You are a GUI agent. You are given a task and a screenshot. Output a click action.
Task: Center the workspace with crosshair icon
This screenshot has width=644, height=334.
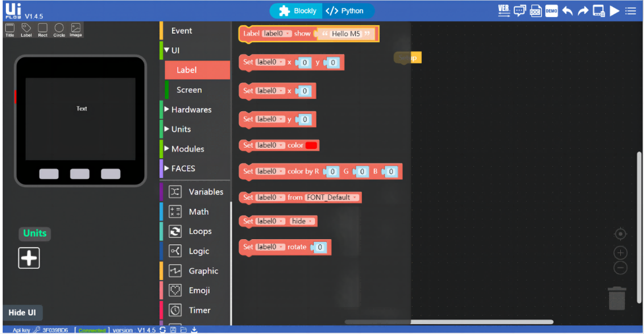[620, 234]
